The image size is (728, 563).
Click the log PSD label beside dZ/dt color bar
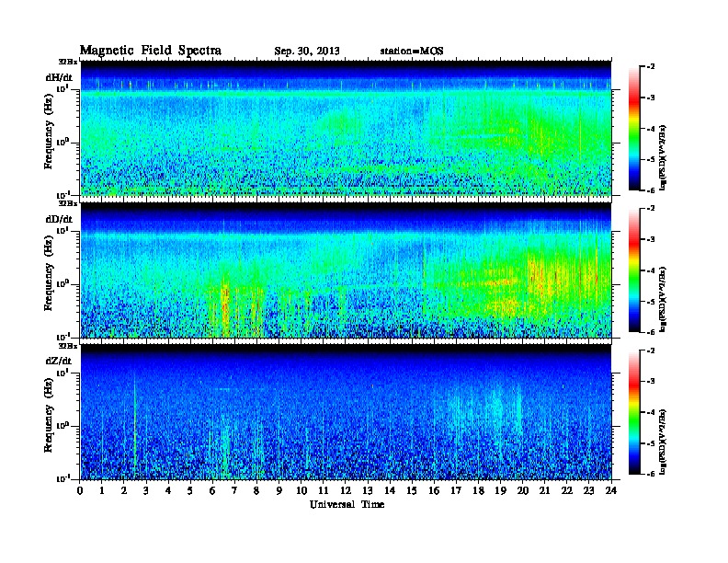pos(663,442)
